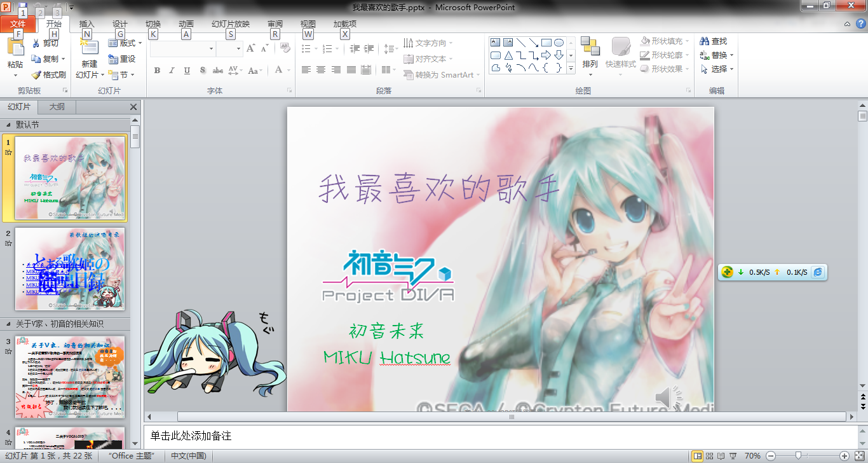The width and height of the screenshot is (868, 463).
Task: Select the oval shape in shapes gallery
Action: point(559,43)
